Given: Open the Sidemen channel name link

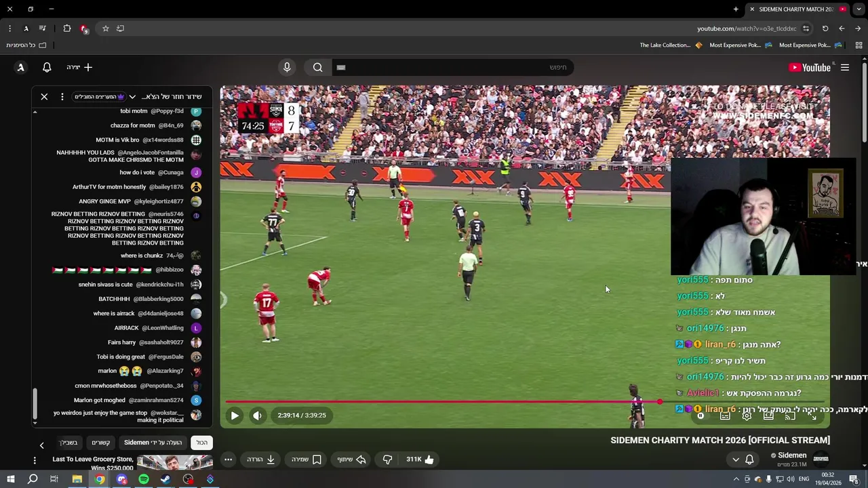Looking at the screenshot, I should [x=792, y=455].
